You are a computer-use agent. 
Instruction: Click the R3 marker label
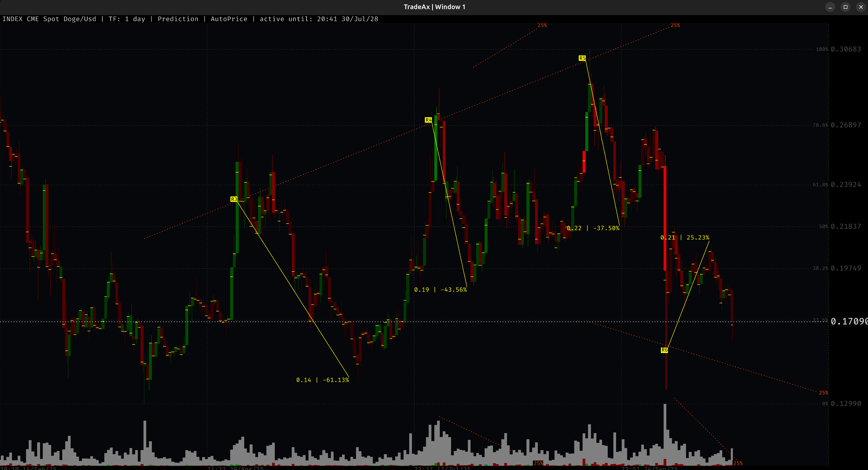[x=234, y=199]
